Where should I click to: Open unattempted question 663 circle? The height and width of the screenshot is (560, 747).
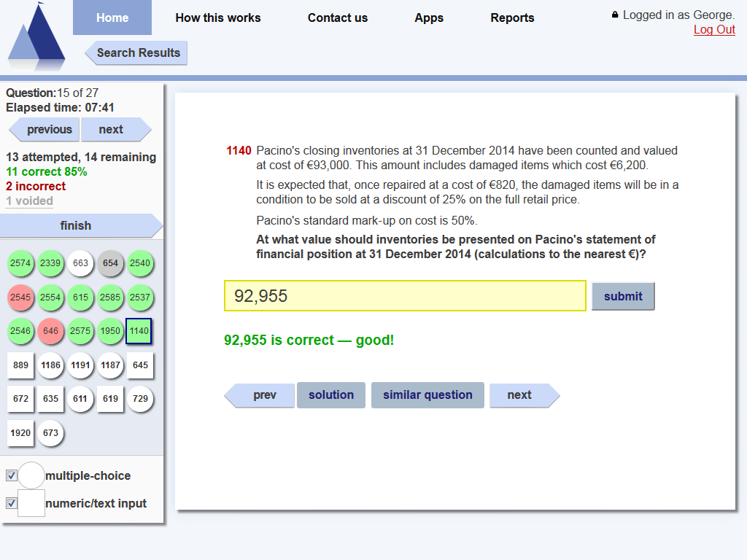[80, 263]
